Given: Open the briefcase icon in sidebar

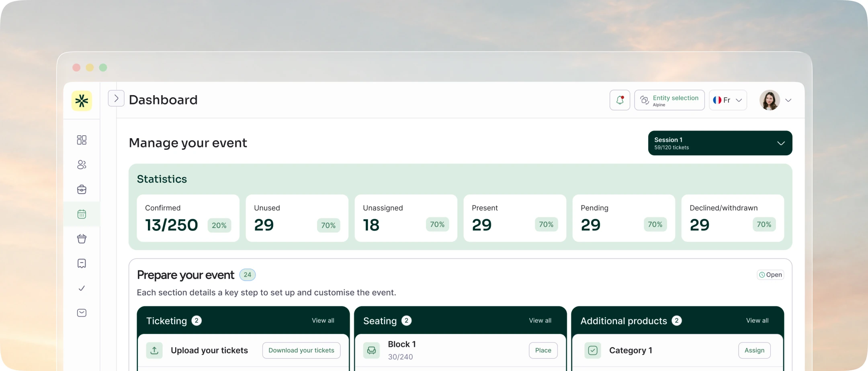Looking at the screenshot, I should 82,190.
